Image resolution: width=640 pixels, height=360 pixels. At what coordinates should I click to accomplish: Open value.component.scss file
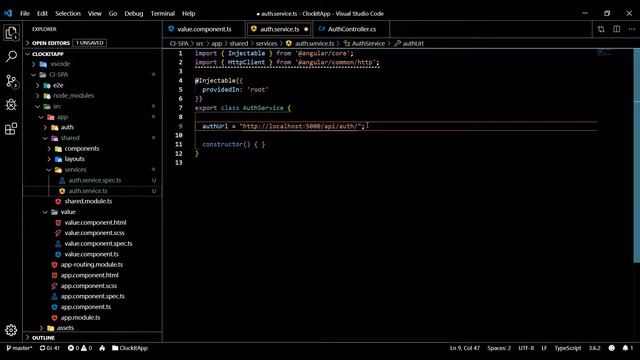click(x=93, y=233)
